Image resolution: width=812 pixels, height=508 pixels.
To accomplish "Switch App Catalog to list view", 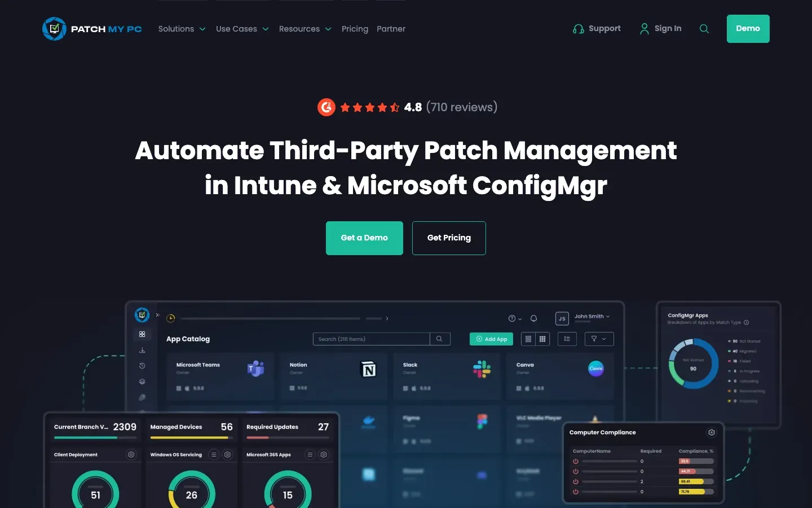I will point(528,339).
